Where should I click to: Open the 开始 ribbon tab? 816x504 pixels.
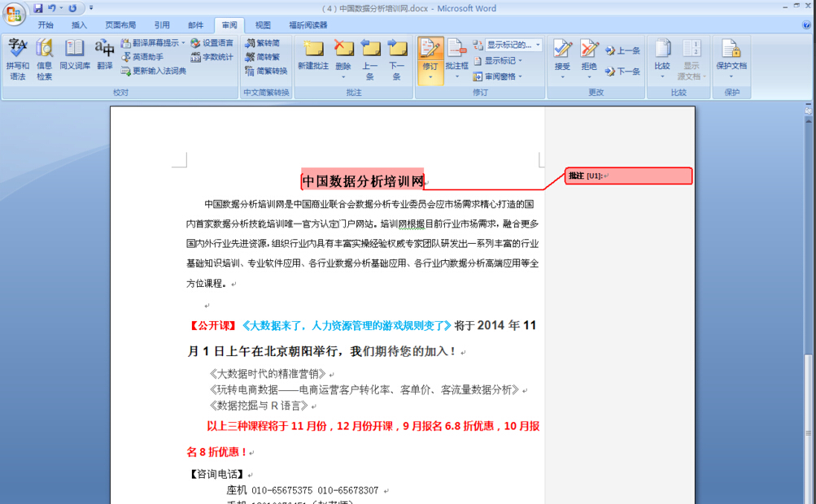click(46, 24)
